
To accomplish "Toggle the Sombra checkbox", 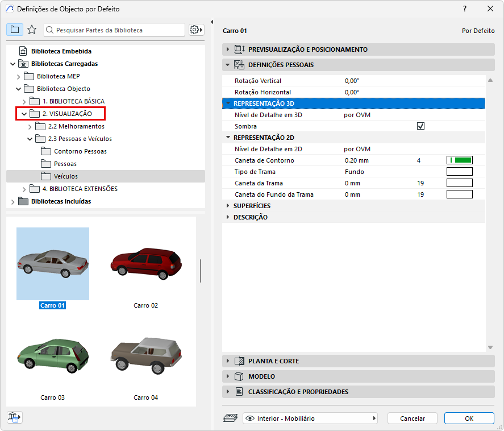I will (x=420, y=126).
